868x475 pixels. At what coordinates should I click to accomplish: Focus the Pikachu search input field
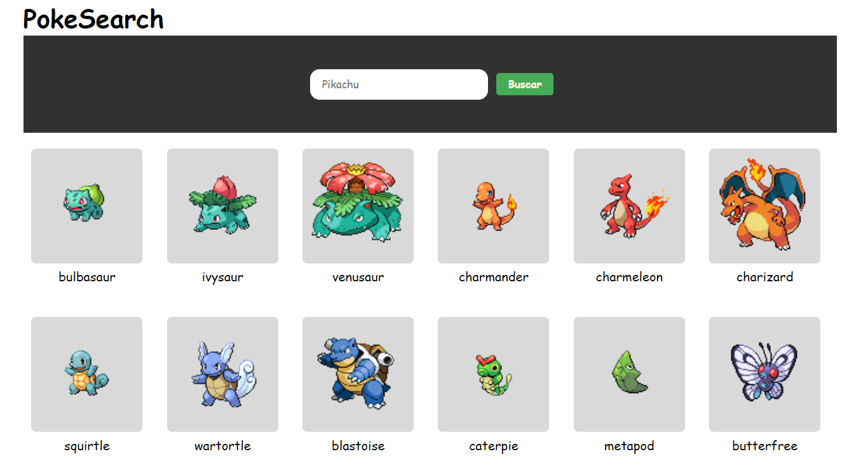(399, 84)
